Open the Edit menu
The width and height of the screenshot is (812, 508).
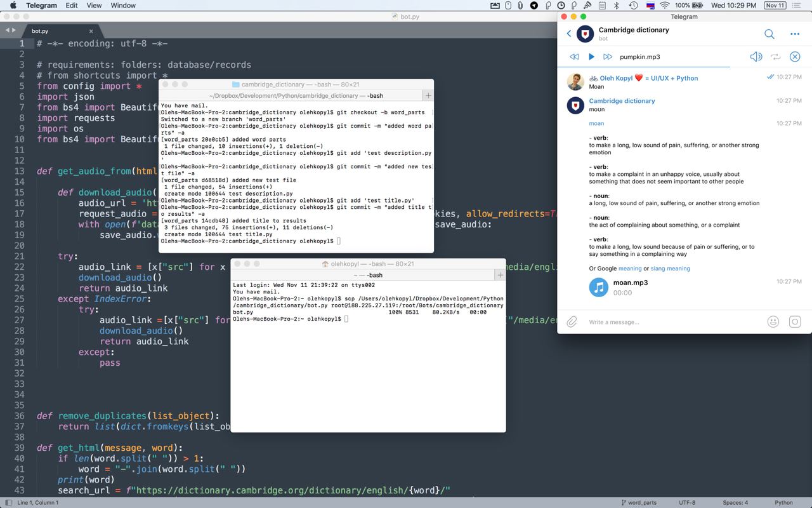pyautogui.click(x=72, y=6)
